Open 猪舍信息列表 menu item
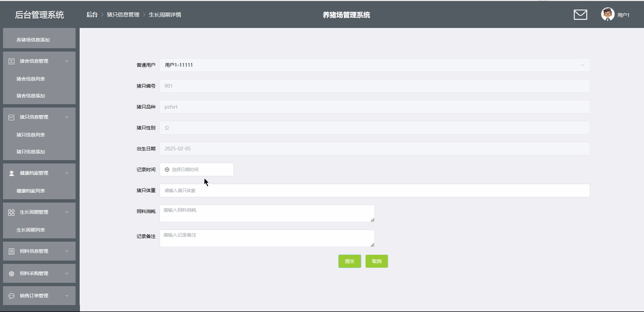This screenshot has height=312, width=644. 31,79
